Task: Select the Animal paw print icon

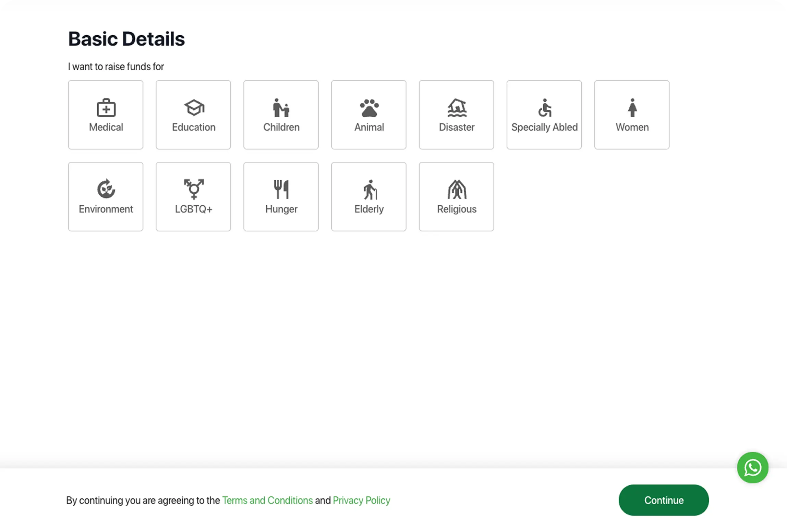Action: 369,108
